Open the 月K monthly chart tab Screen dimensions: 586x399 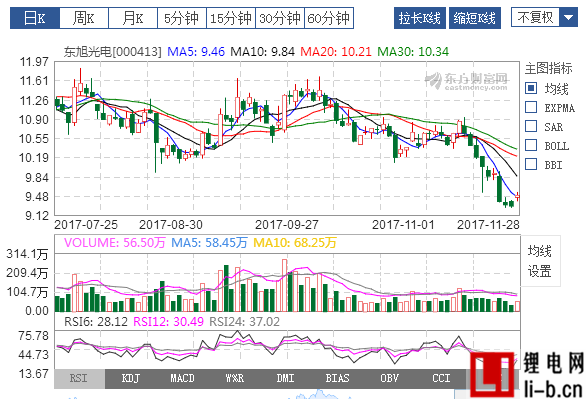[133, 18]
